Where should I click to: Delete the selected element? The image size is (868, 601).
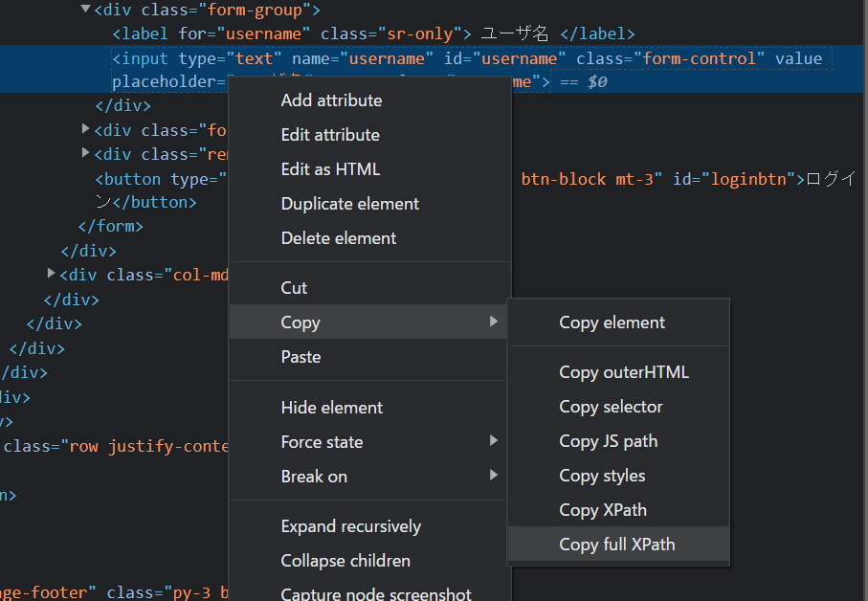pyautogui.click(x=339, y=238)
